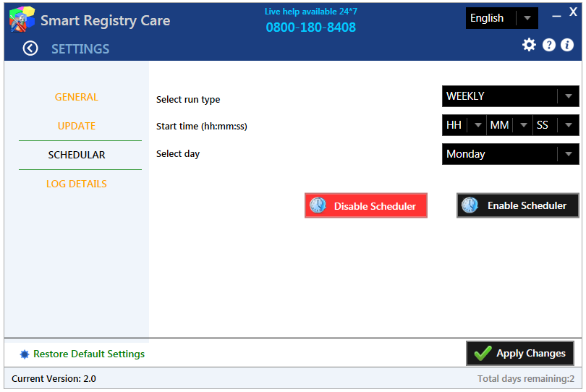Open the LOG DETAILS tab
Image resolution: width=586 pixels, height=392 pixels.
tap(77, 184)
